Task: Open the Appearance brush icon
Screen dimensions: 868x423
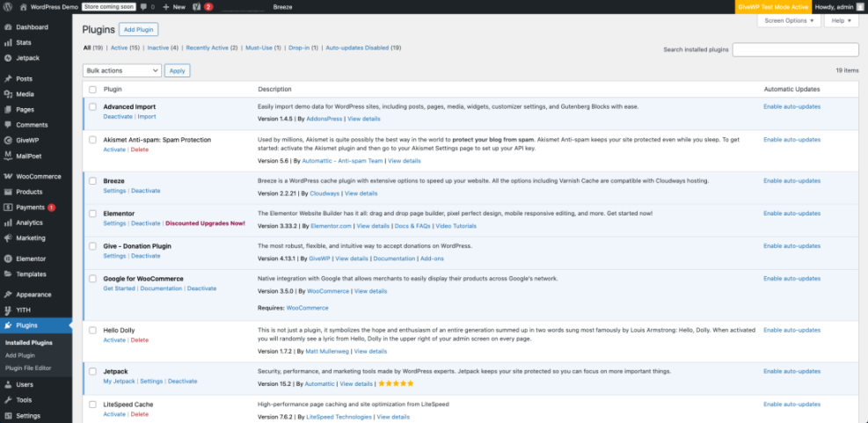Action: click(8, 295)
